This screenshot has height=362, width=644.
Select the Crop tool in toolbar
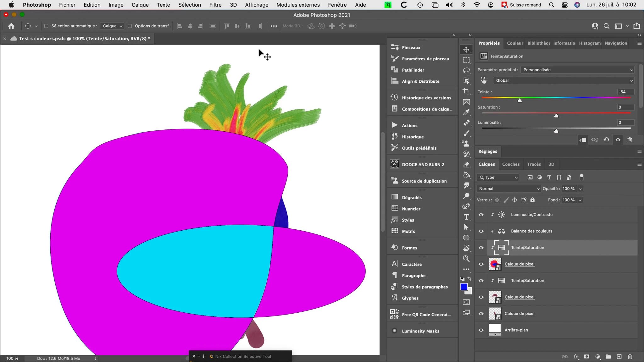[466, 91]
